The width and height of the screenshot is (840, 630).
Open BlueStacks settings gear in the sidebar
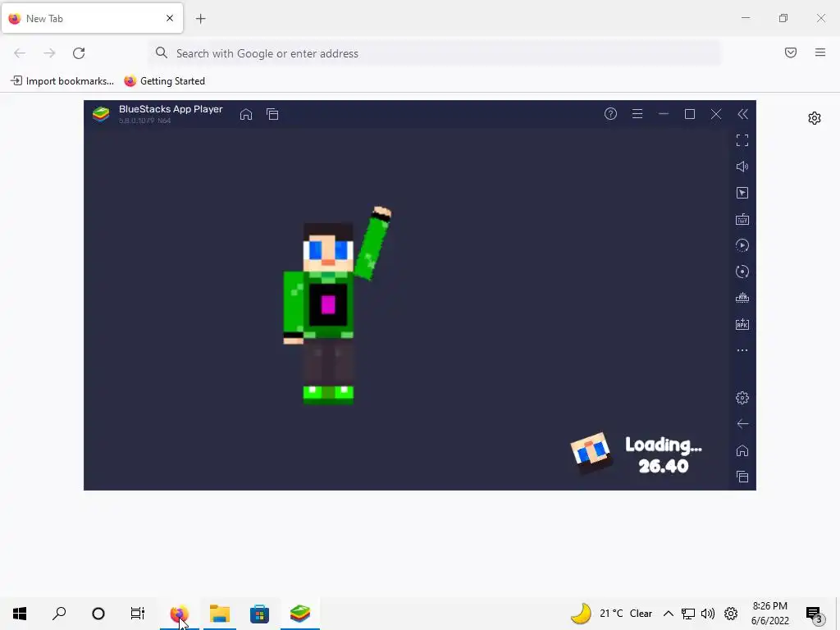(x=742, y=398)
